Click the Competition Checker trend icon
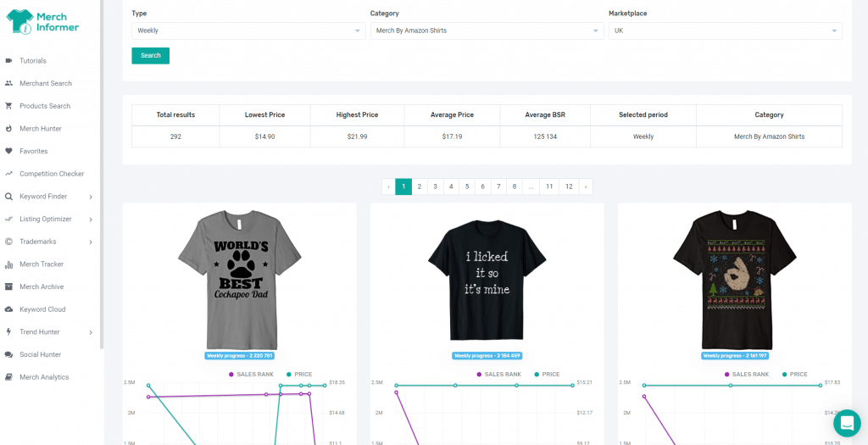 click(8, 173)
